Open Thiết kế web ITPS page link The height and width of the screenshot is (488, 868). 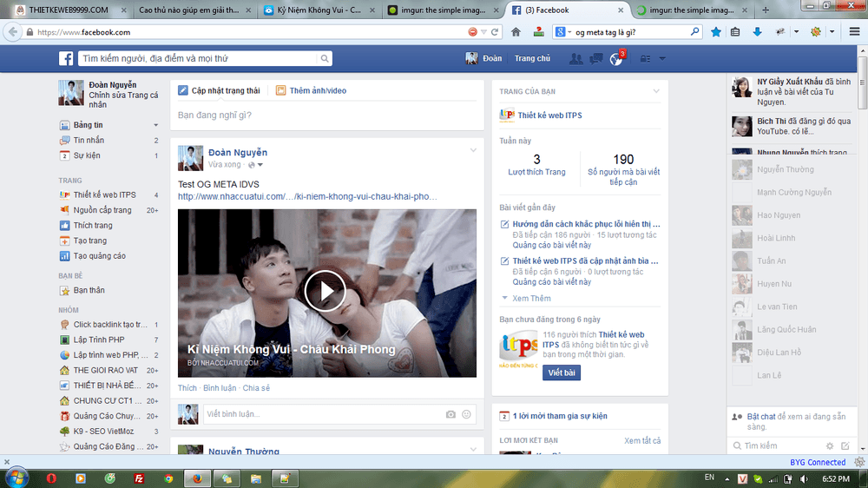[x=549, y=115]
